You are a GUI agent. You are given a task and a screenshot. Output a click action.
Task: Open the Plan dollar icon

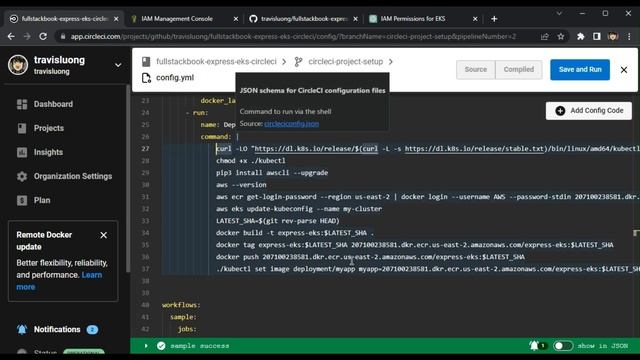pos(22,200)
